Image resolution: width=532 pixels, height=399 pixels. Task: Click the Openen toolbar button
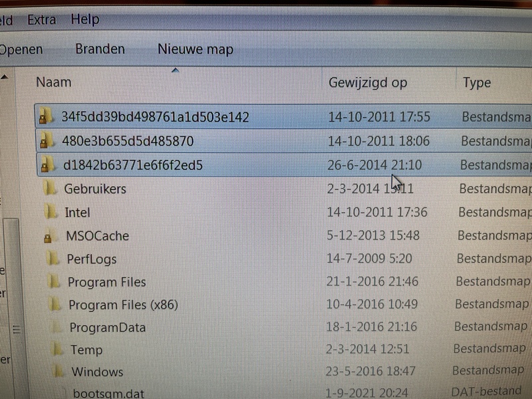point(21,49)
